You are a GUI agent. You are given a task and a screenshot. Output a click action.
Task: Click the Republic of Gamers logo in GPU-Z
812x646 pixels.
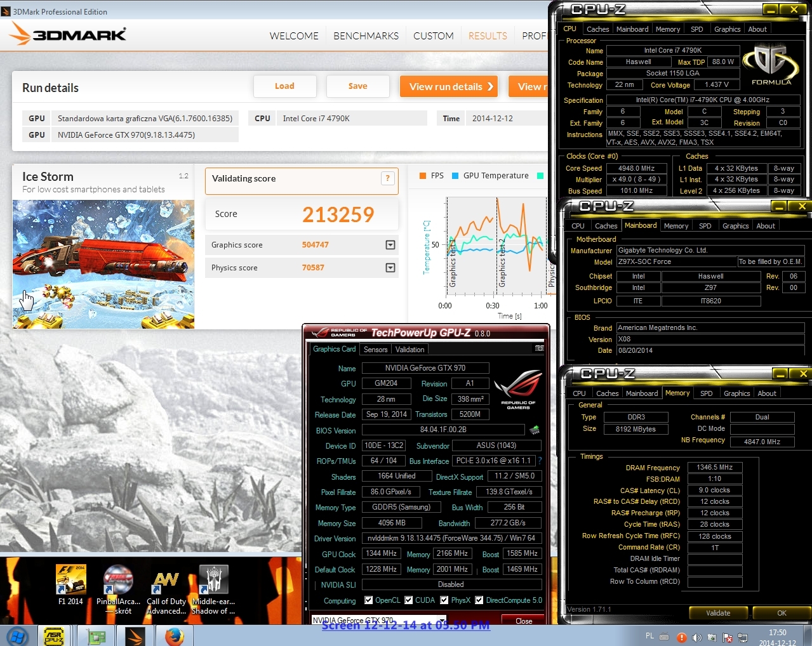pos(518,388)
